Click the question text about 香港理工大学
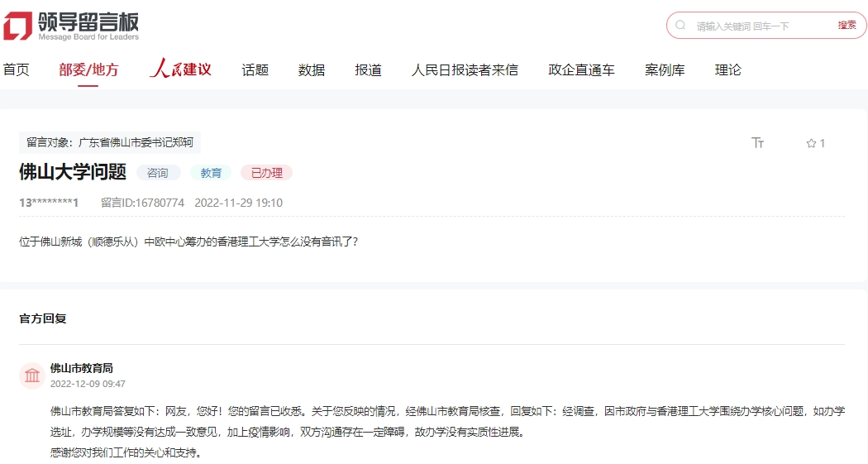The height and width of the screenshot is (464, 868). coord(188,242)
